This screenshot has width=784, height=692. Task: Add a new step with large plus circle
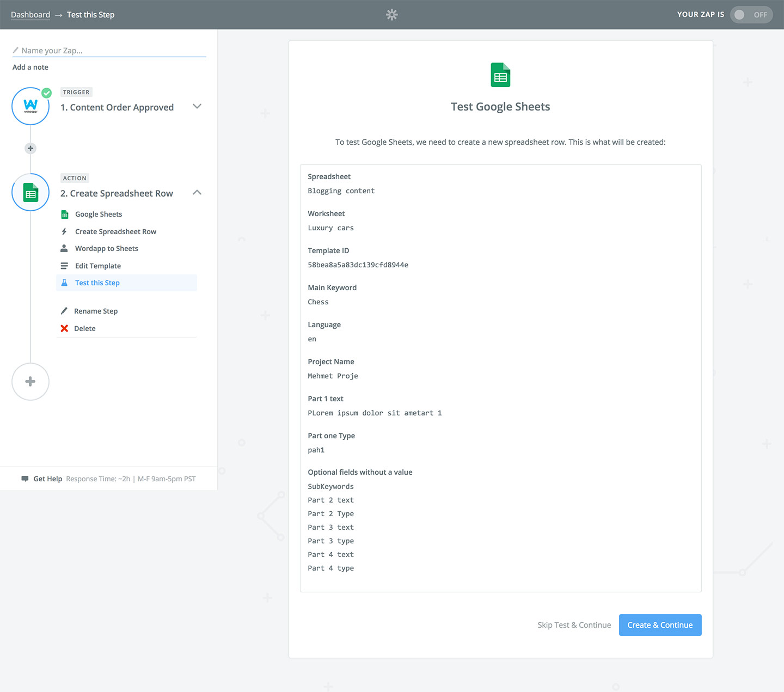point(30,382)
